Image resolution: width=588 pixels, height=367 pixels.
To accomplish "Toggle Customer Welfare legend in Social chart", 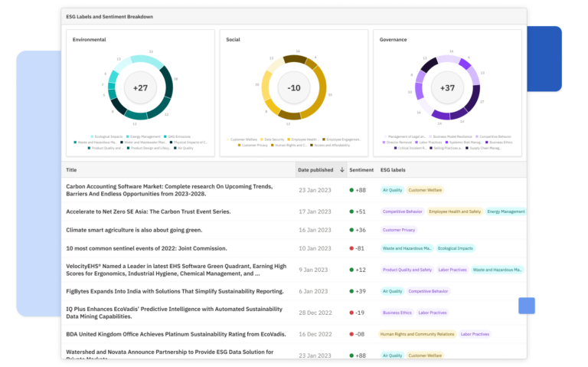I will coord(245,139).
